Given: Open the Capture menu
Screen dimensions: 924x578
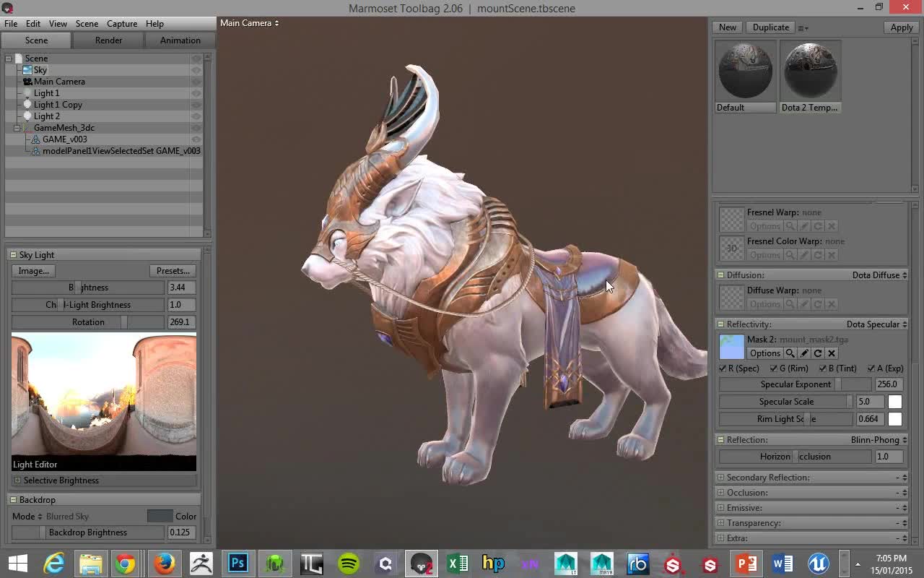Looking at the screenshot, I should [x=122, y=23].
